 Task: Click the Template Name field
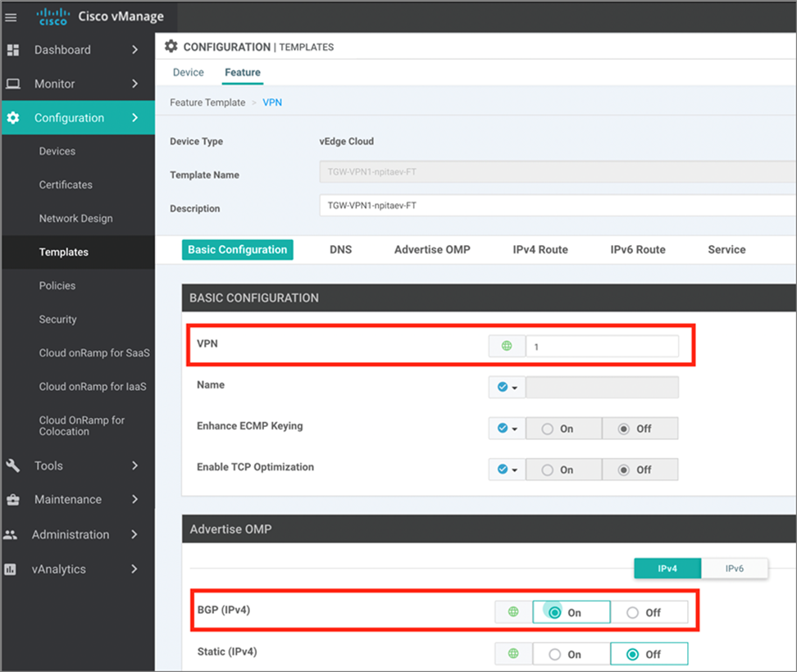[x=558, y=171]
